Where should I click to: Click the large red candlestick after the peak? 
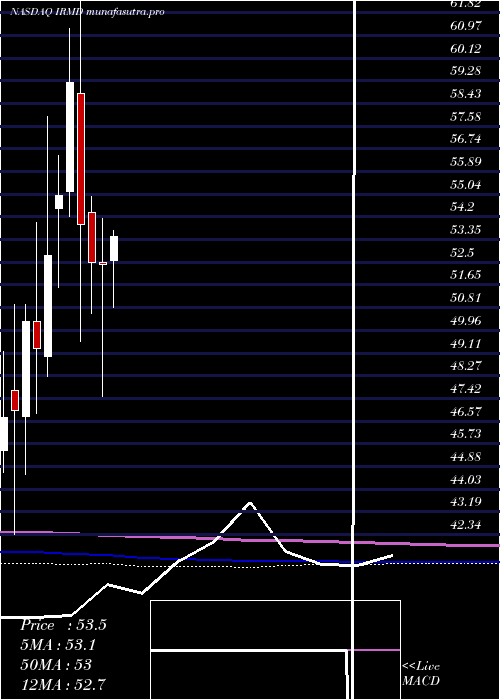[x=81, y=159]
